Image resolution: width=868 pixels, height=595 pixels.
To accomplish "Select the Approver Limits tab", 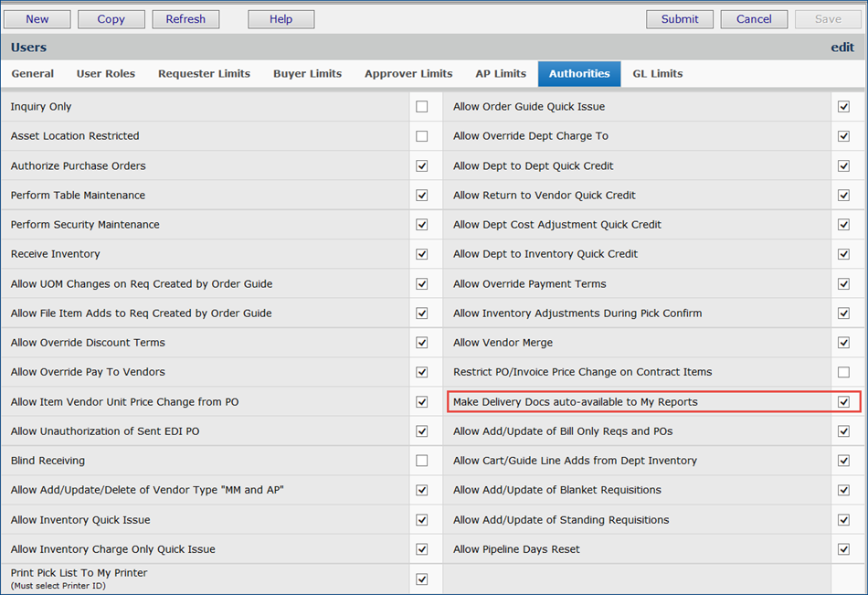I will tap(408, 74).
